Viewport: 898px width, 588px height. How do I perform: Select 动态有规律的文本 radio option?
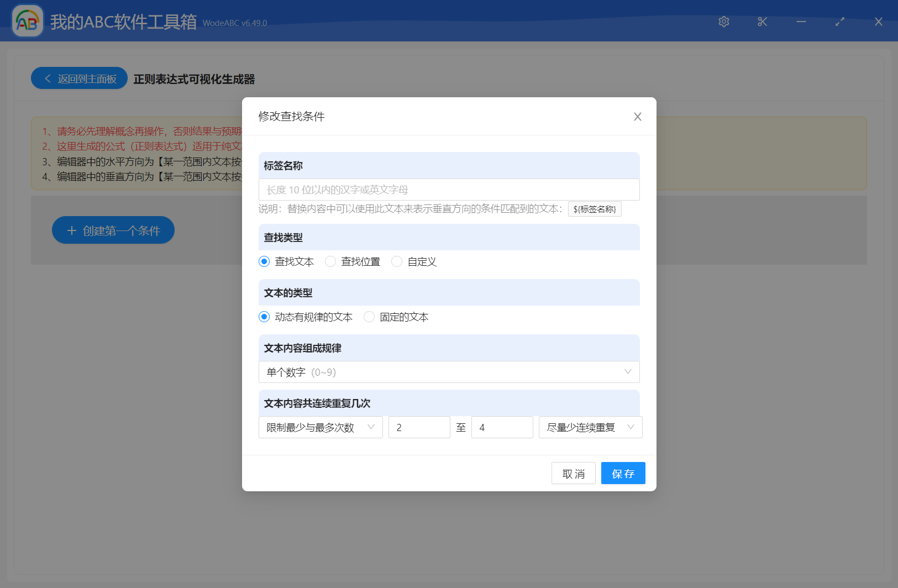pyautogui.click(x=264, y=317)
